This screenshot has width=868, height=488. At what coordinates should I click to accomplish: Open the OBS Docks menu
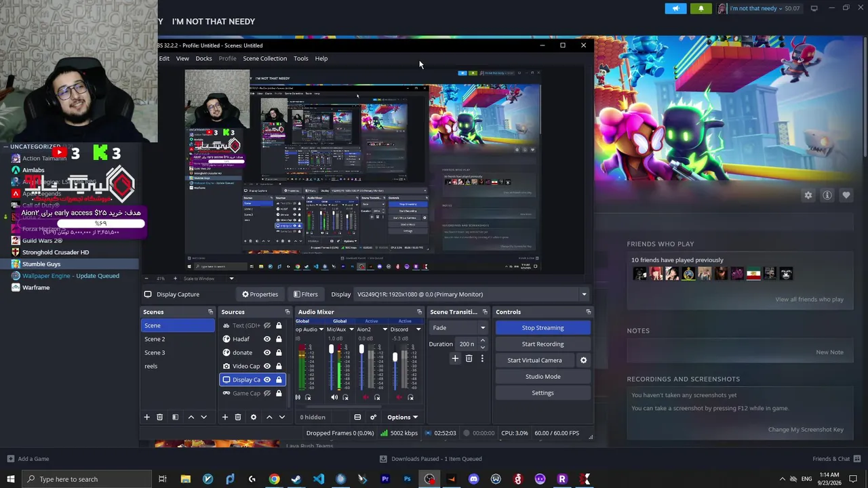coord(204,58)
